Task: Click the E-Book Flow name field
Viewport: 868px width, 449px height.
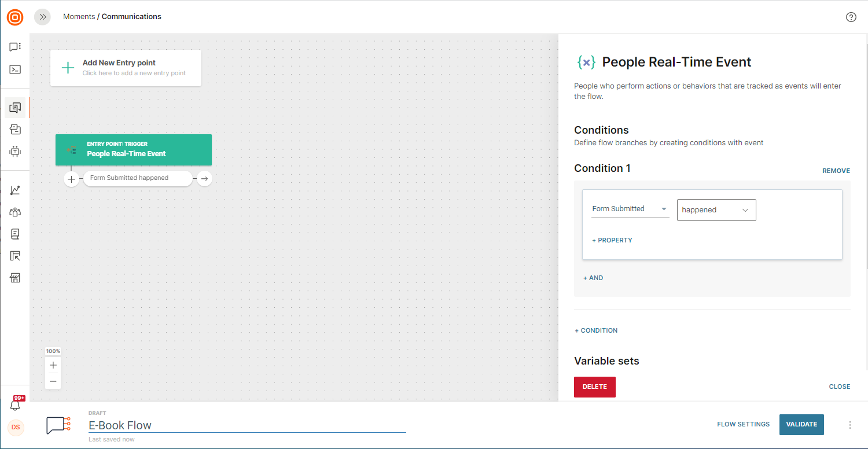Action: (247, 425)
